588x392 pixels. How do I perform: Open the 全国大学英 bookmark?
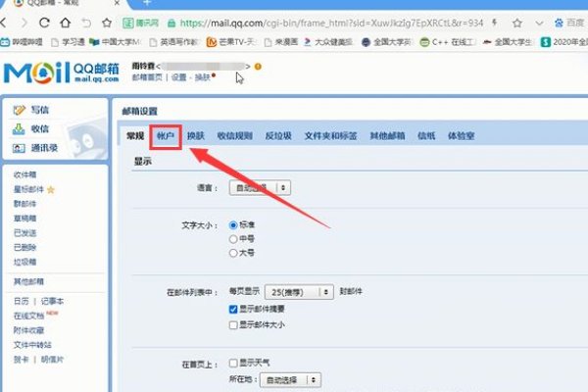[387, 42]
